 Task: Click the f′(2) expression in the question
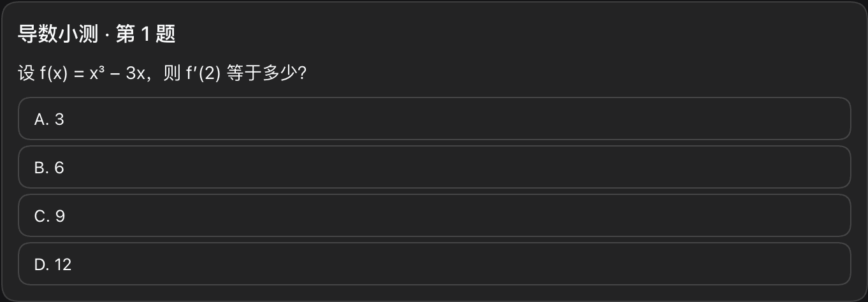pyautogui.click(x=203, y=74)
